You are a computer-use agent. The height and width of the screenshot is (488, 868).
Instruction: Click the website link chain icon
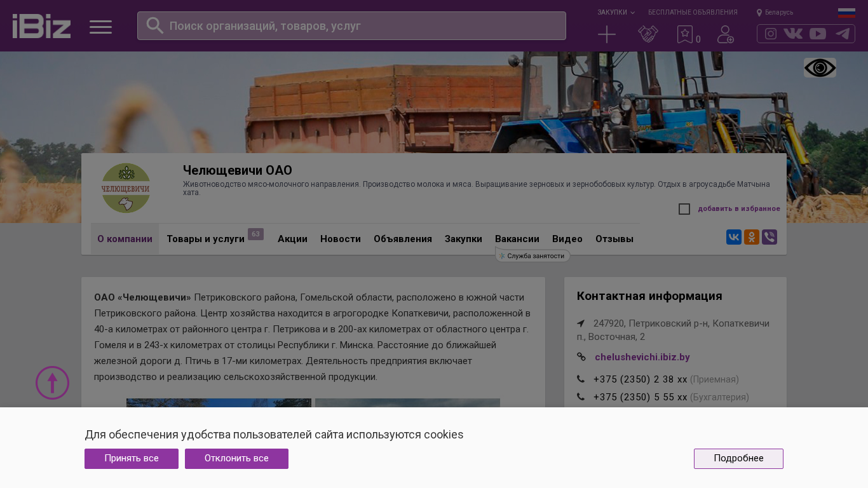(x=581, y=357)
